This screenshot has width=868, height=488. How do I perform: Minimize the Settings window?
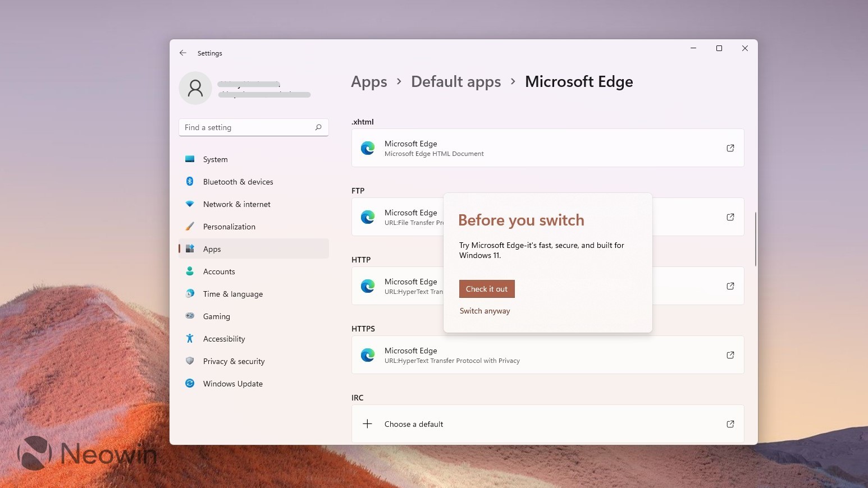[x=693, y=48]
